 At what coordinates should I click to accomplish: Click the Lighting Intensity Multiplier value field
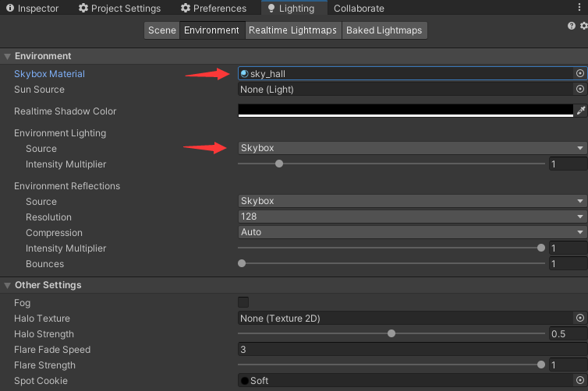tap(569, 164)
